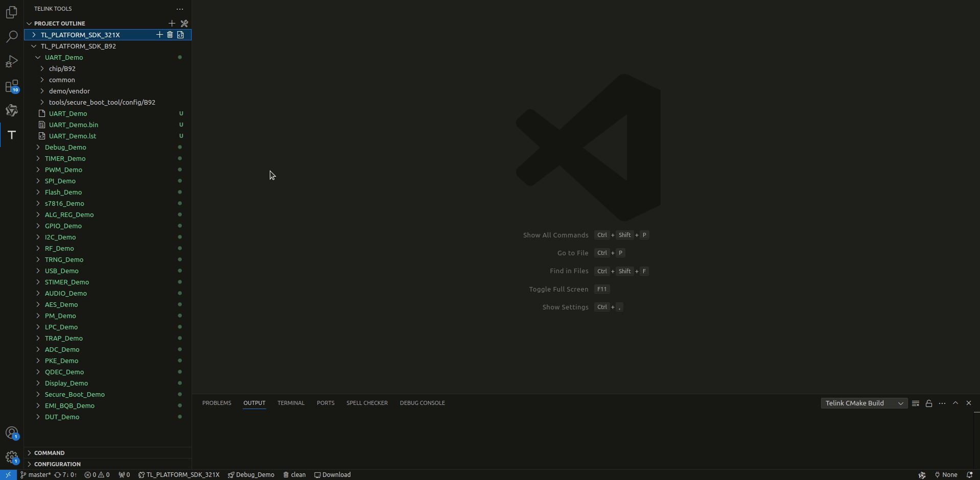Click the file icon on the TL_PLATFORM_SDK_321X row
This screenshot has width=980, height=480.
point(180,35)
